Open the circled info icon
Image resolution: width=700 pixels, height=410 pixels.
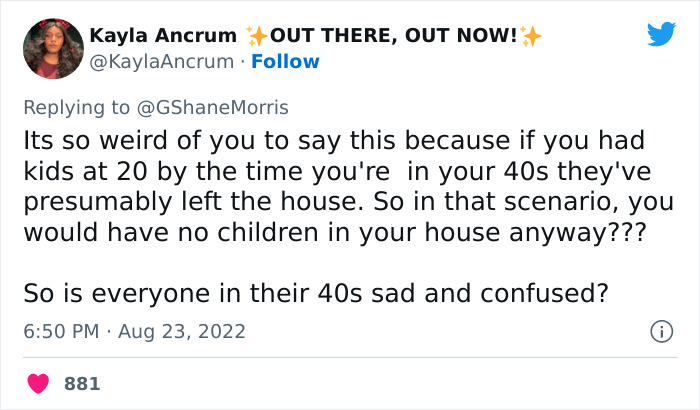pos(660,331)
